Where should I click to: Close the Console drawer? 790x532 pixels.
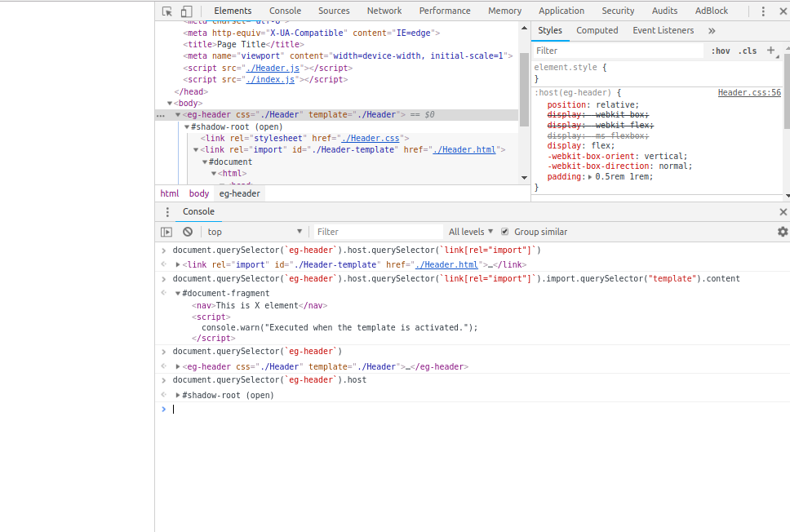pos(783,212)
